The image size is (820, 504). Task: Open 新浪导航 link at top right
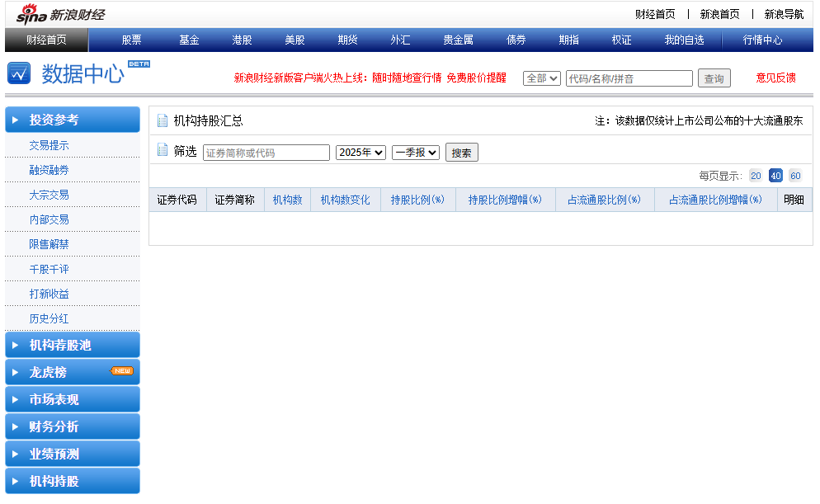coord(784,14)
